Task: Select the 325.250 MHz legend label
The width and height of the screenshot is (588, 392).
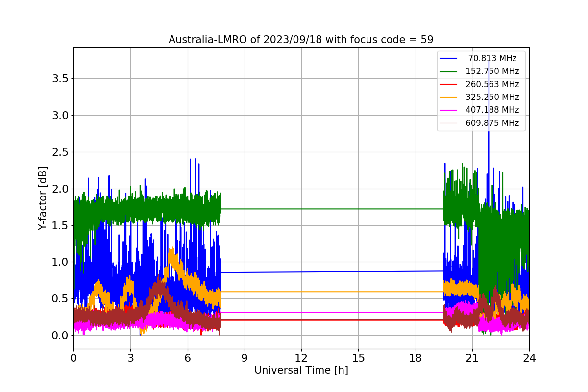Action: 492,97
